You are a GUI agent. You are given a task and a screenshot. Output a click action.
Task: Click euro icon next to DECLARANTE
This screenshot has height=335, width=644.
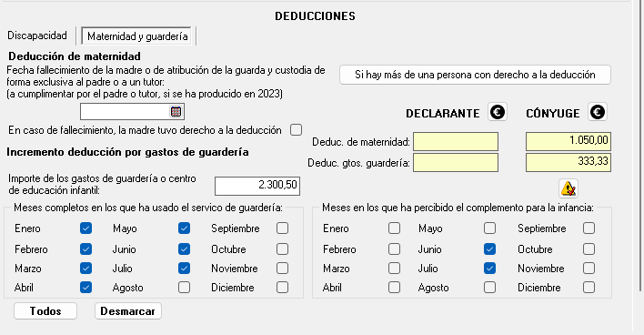click(x=498, y=112)
